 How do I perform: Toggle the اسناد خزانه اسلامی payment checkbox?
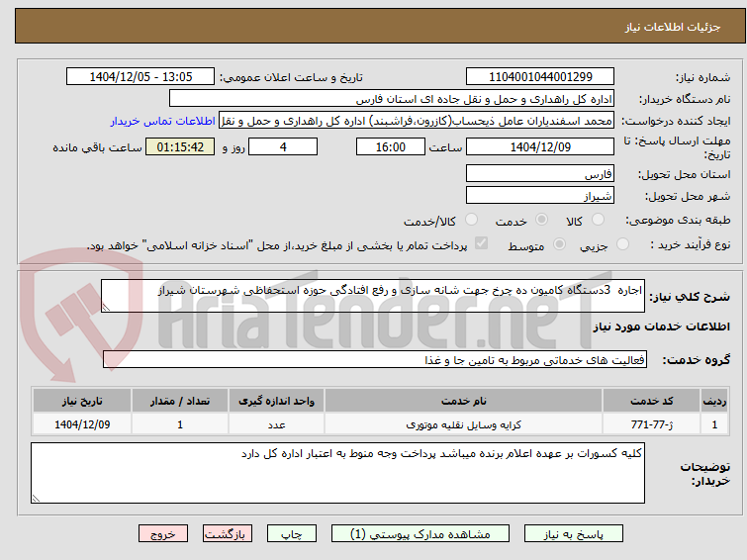click(482, 243)
